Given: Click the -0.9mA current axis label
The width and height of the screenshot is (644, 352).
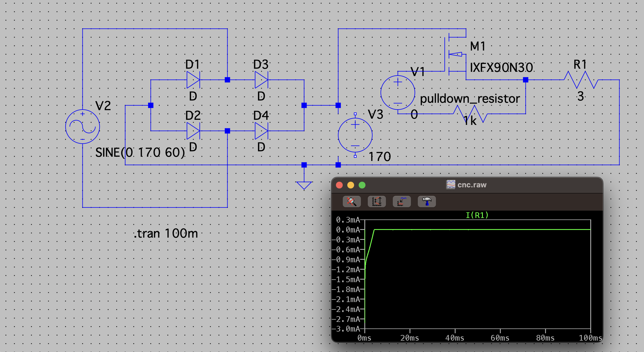Looking at the screenshot, I should 346,259.
